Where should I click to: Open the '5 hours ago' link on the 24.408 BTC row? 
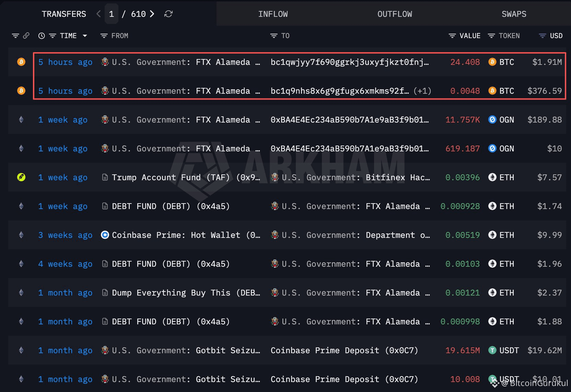click(65, 62)
